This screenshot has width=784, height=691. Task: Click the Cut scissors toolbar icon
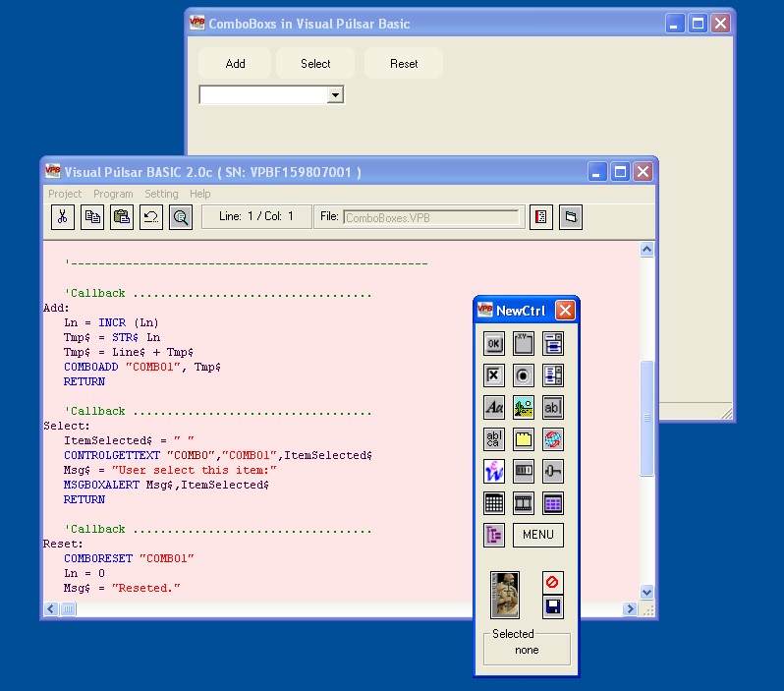[x=63, y=217]
